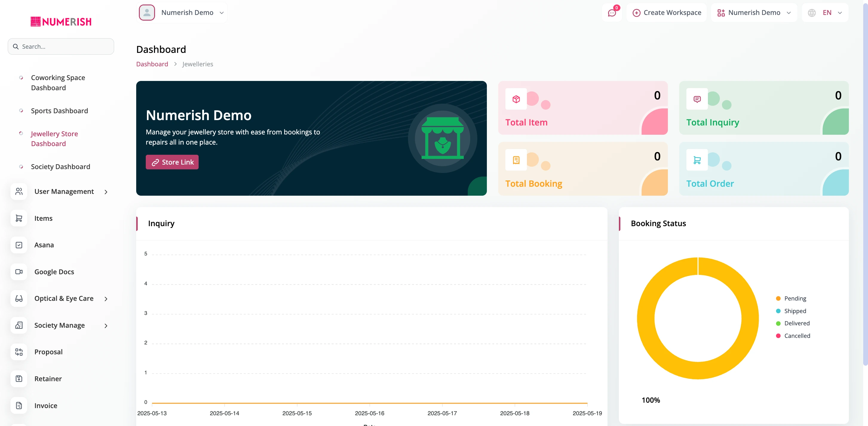Click the Total Booking receipt icon
868x426 pixels.
[x=516, y=160]
